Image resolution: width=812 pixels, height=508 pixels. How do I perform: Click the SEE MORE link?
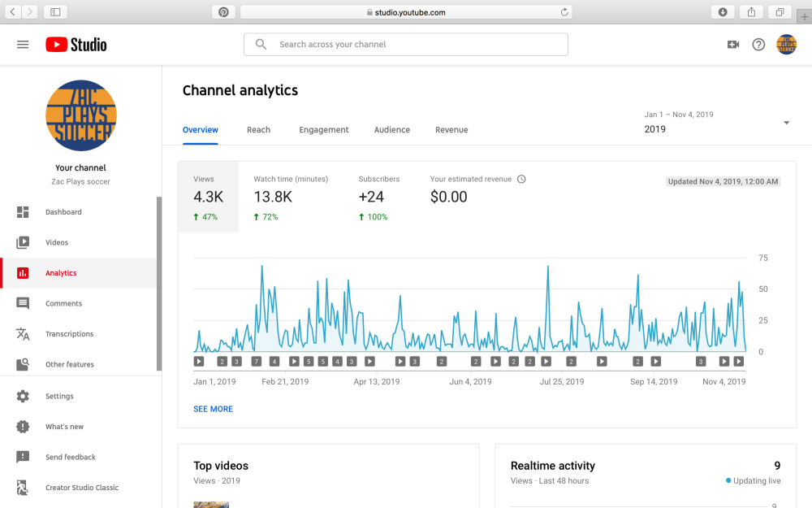[213, 409]
